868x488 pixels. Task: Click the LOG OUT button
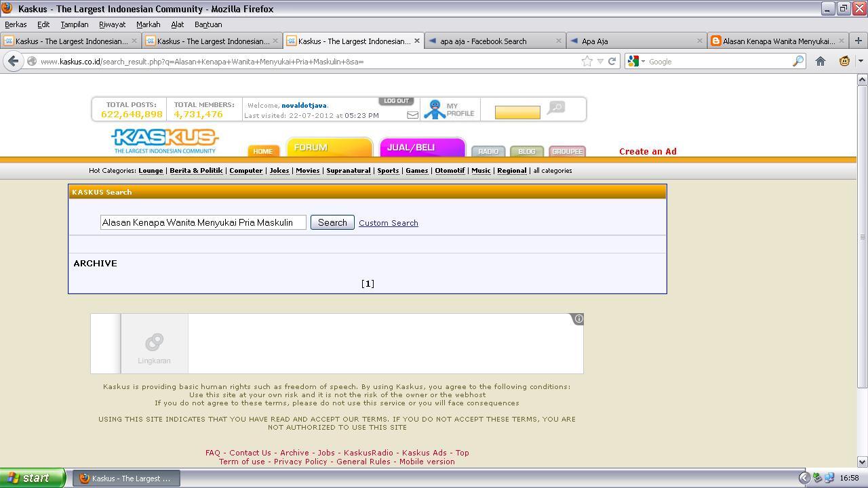[x=396, y=101]
